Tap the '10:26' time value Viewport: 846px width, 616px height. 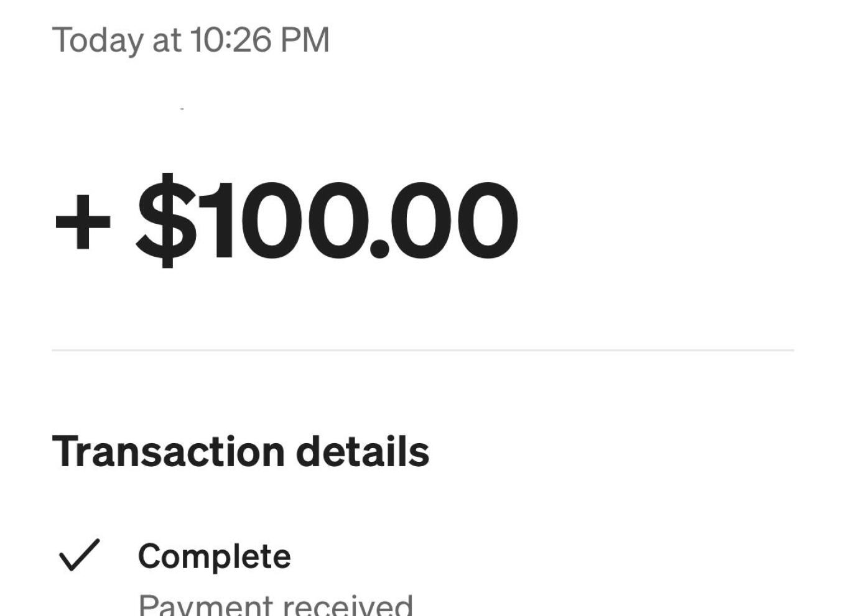(x=231, y=40)
